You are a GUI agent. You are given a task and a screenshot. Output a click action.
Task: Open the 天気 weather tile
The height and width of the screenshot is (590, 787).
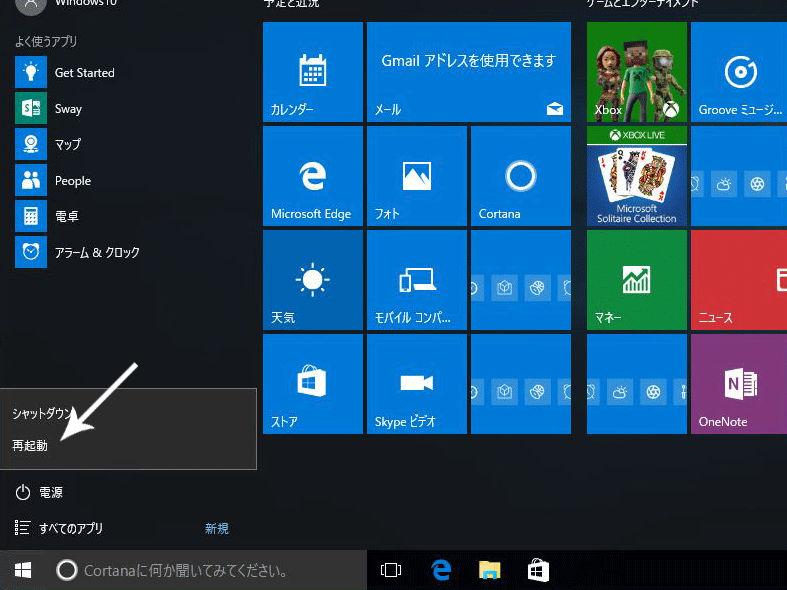313,280
